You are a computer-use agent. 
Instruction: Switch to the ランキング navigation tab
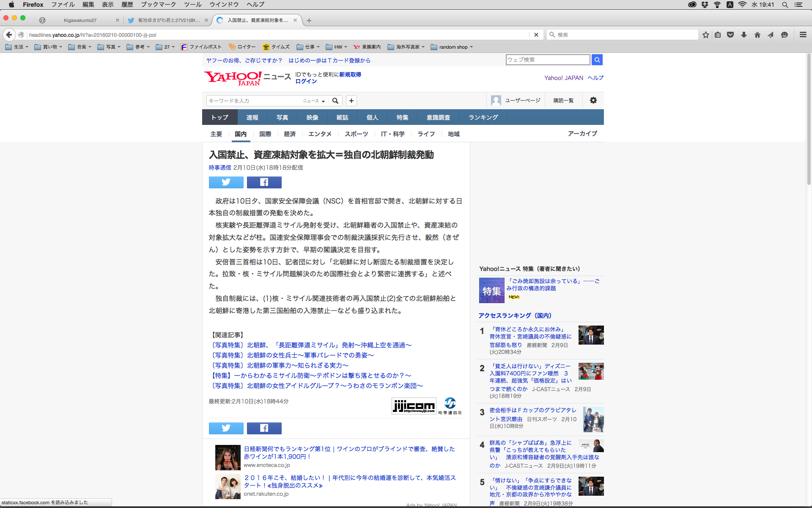click(483, 117)
